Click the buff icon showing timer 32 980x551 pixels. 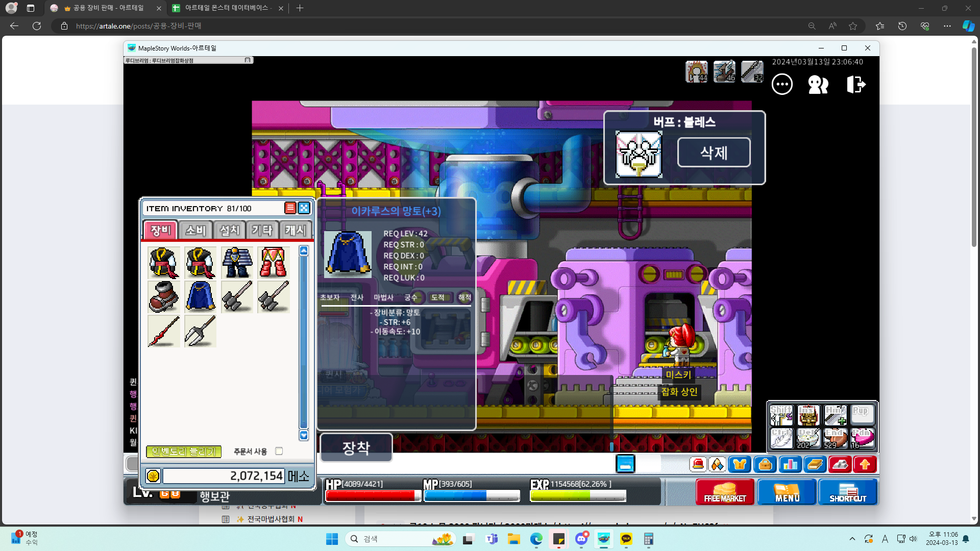point(752,71)
